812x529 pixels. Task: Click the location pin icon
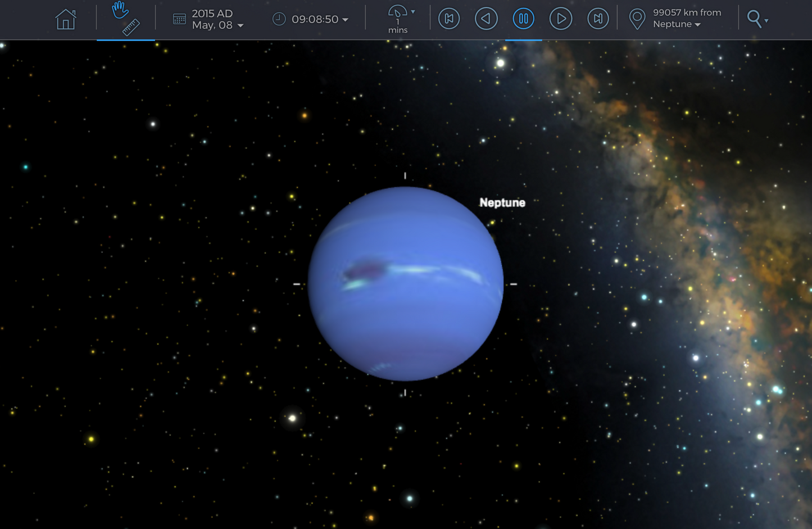[x=637, y=19]
